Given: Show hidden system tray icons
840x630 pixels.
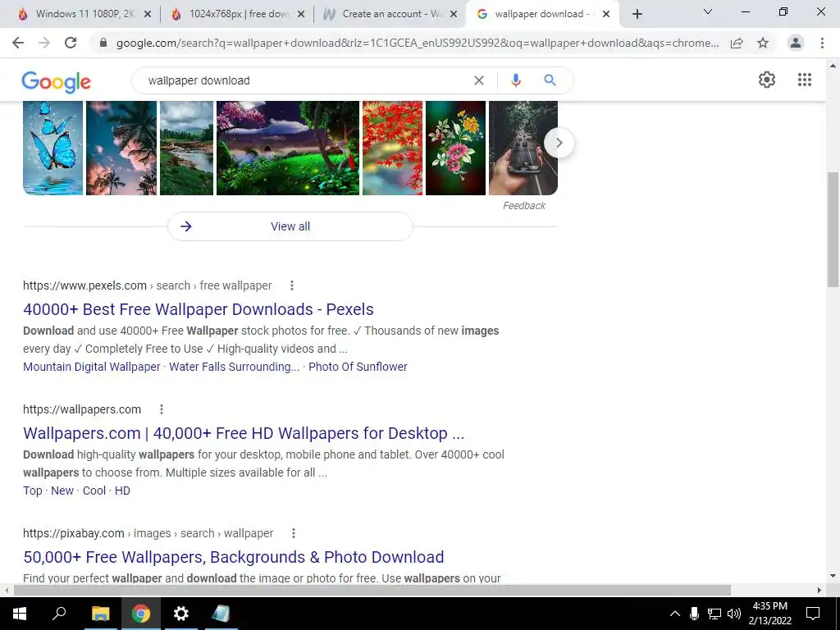Looking at the screenshot, I should point(675,614).
